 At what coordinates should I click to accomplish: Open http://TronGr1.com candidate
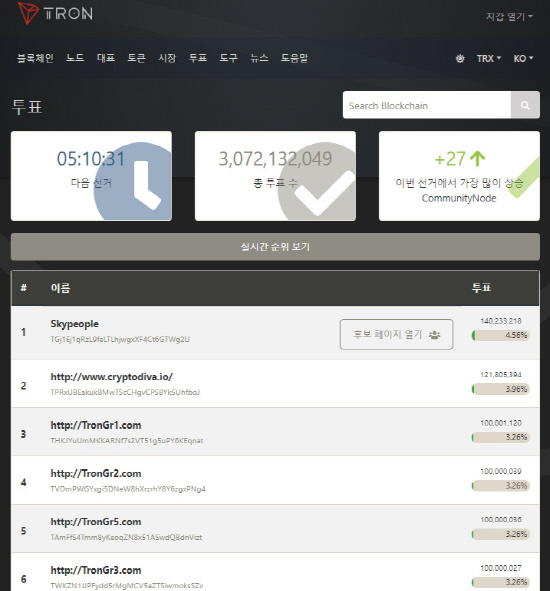pyautogui.click(x=96, y=425)
